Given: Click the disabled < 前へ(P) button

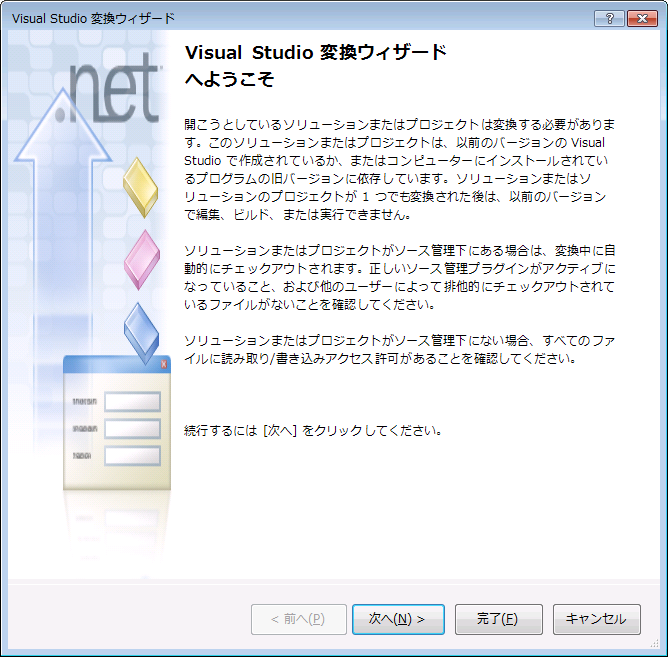Looking at the screenshot, I should point(299,619).
